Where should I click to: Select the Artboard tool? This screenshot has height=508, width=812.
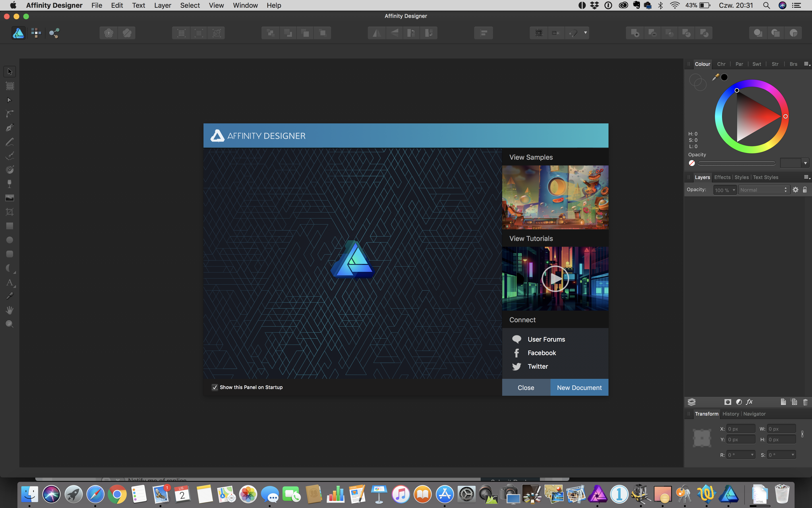click(10, 86)
